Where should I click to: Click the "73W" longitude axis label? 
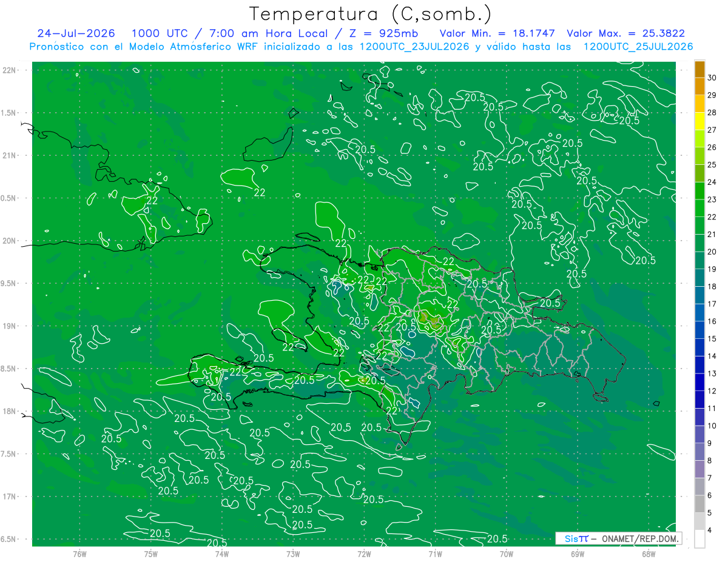point(293,554)
